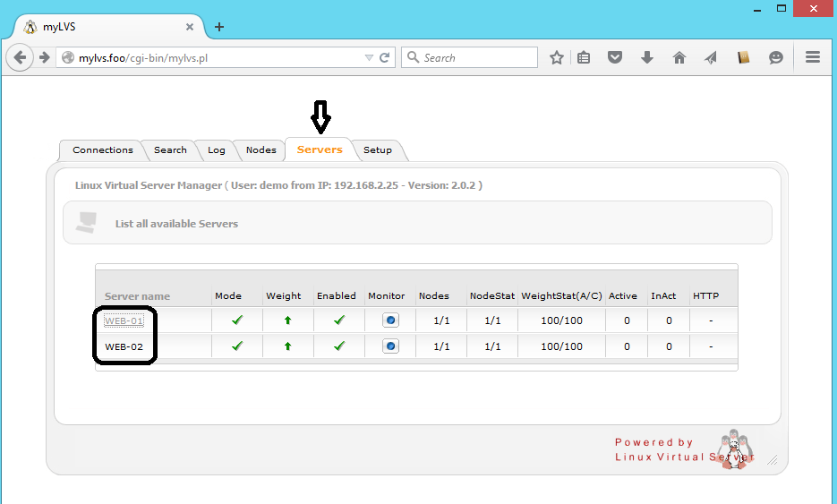The width and height of the screenshot is (837, 504).
Task: Bookmark this page with the star icon
Action: 557,57
